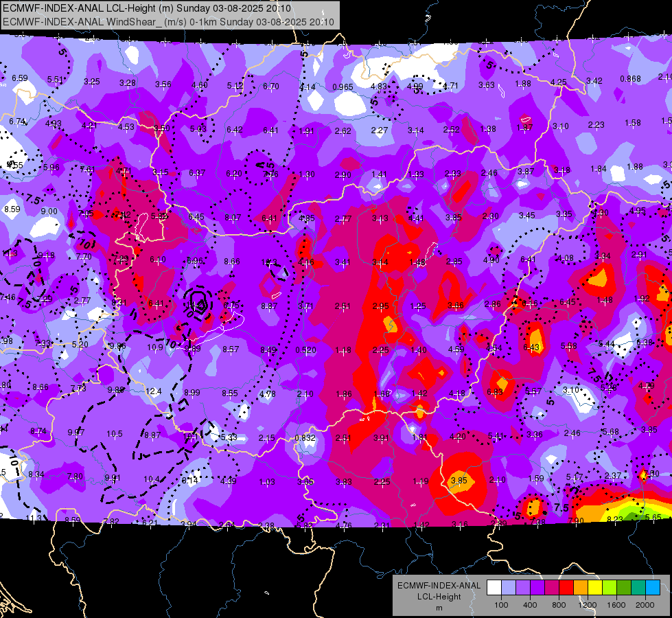Click the 10.5 wind shear value
The image size is (672, 618).
115,434
